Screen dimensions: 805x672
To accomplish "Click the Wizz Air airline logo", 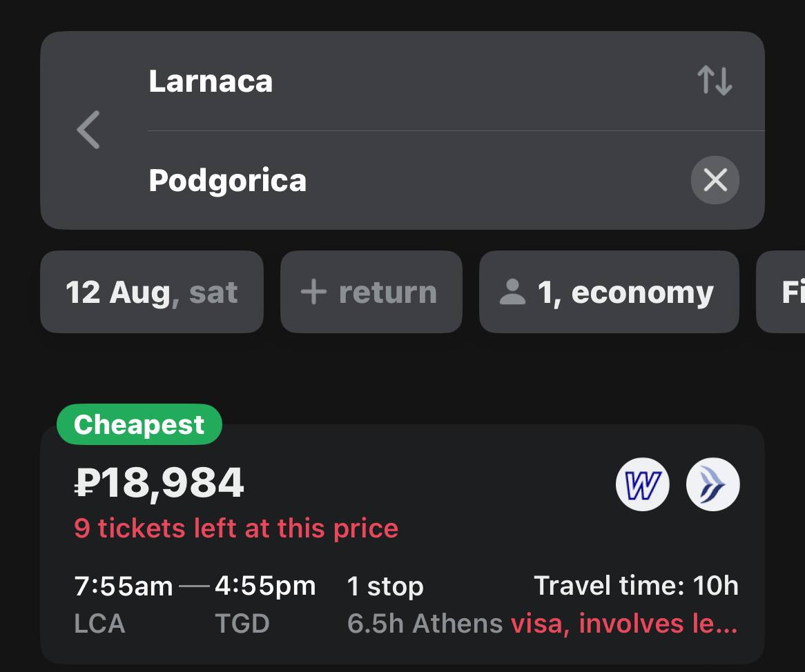I will [x=642, y=484].
